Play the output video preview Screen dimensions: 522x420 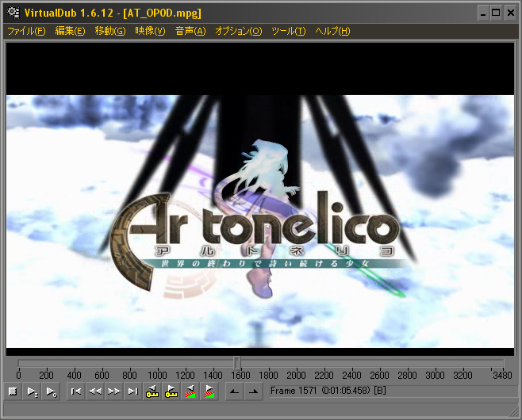click(x=51, y=391)
